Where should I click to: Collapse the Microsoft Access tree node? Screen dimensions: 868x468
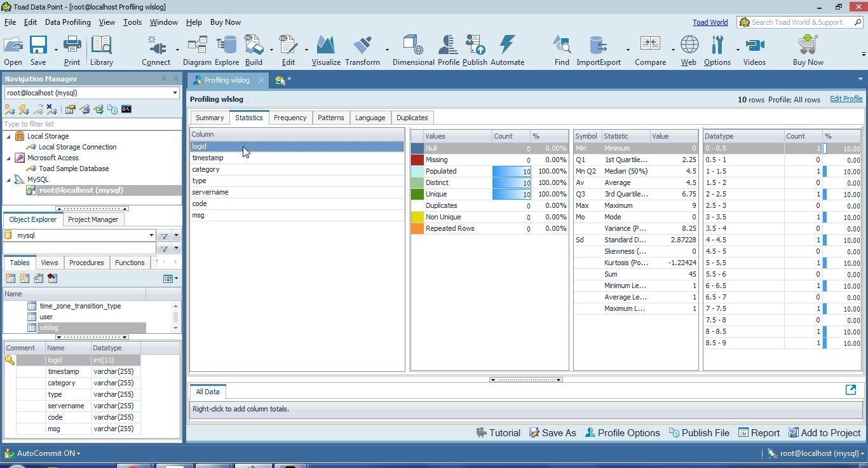click(9, 158)
